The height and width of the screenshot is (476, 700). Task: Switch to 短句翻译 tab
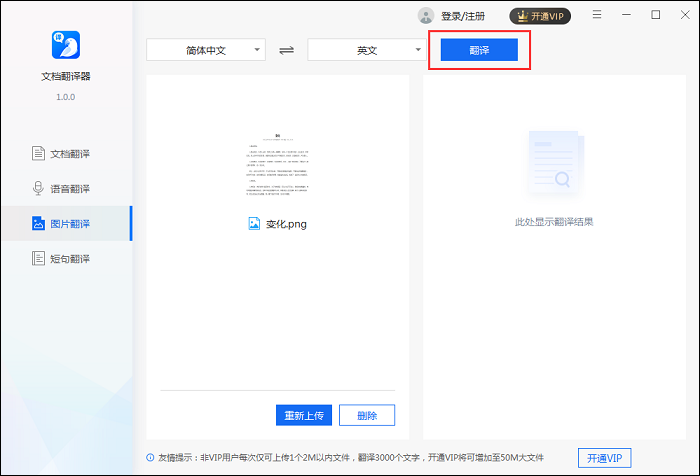[66, 259]
